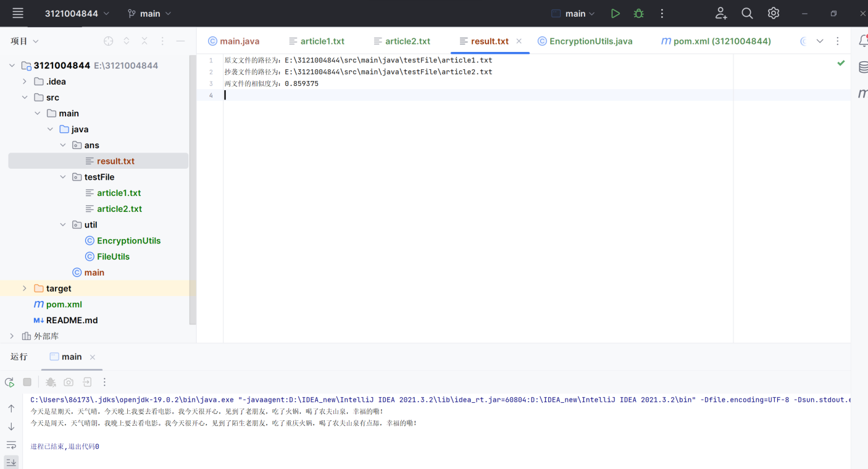This screenshot has height=469, width=868.
Task: Rerun the main process
Action: (x=9, y=382)
